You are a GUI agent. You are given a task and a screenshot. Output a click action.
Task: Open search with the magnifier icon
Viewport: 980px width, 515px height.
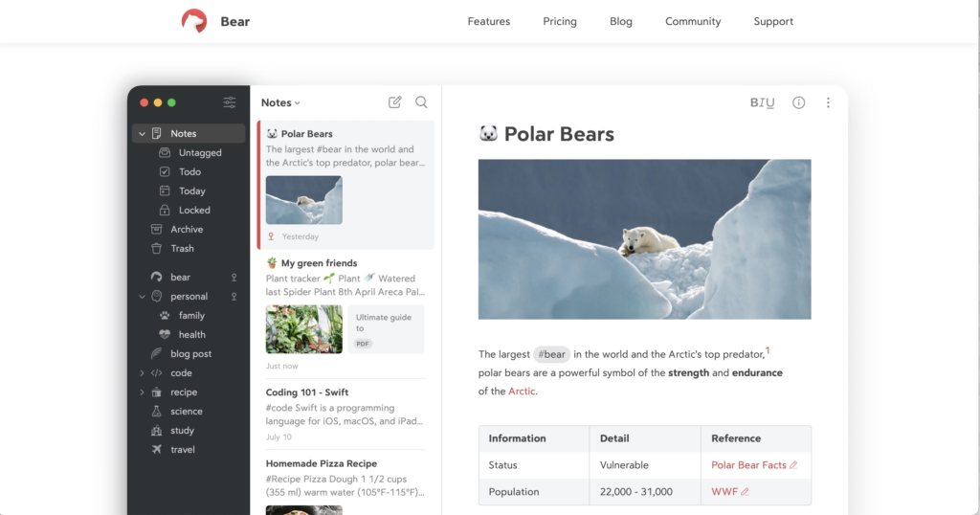tap(421, 101)
